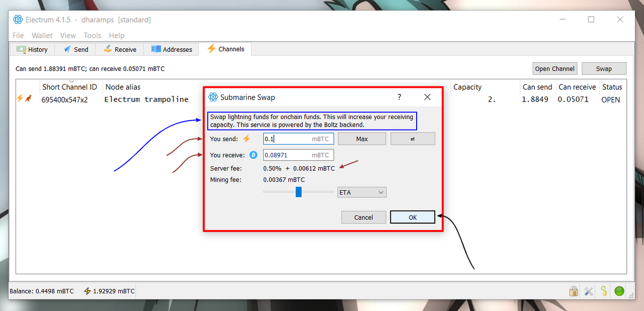Click the seed icon in status bar
644x311 pixels.
604,291
